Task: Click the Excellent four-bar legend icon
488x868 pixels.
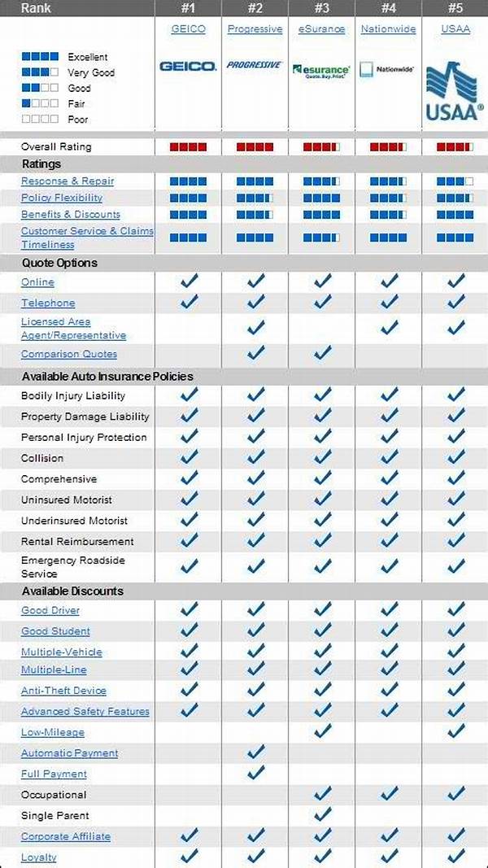Action: click(x=40, y=57)
